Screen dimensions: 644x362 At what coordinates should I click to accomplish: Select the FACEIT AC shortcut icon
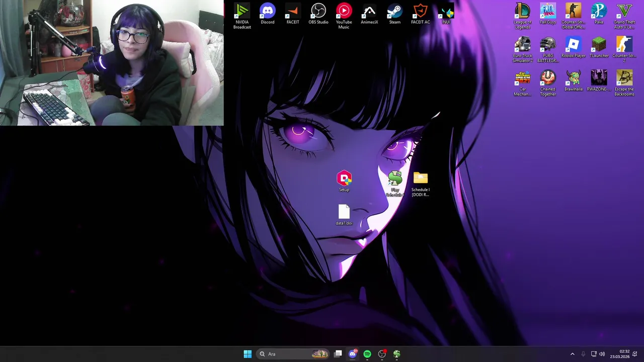[x=421, y=14]
